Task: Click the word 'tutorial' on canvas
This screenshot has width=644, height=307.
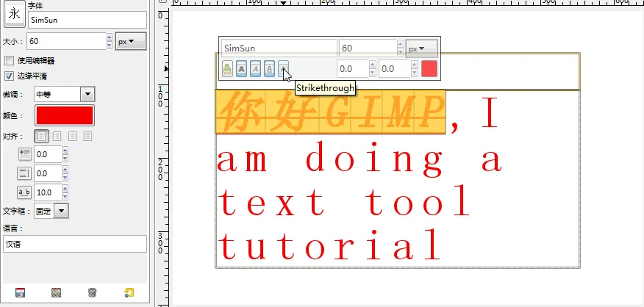Action: click(x=329, y=244)
